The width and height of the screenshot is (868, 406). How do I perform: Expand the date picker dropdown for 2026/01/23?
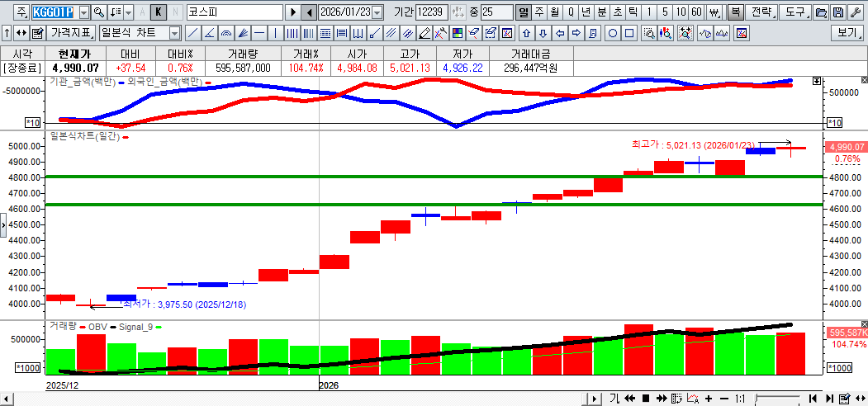[x=377, y=12]
